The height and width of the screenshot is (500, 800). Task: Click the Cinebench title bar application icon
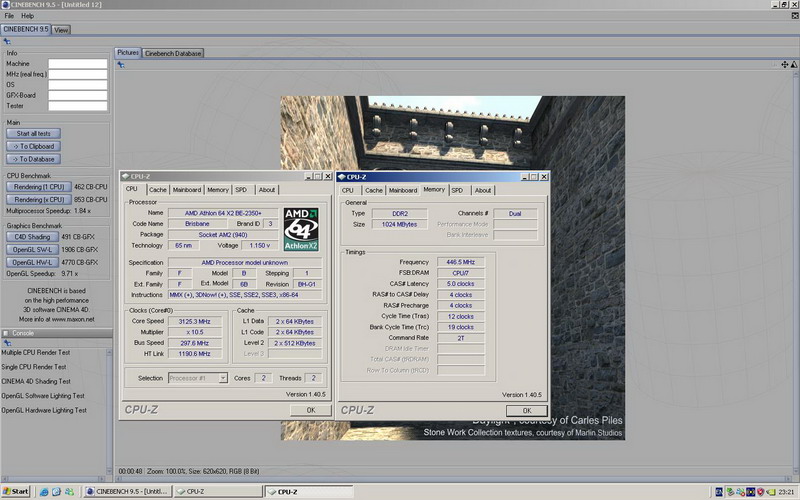coord(5,5)
